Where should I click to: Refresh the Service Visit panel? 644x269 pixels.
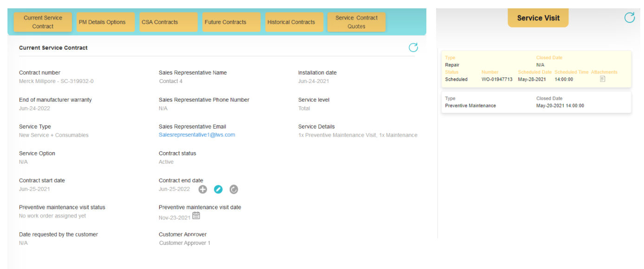click(629, 18)
